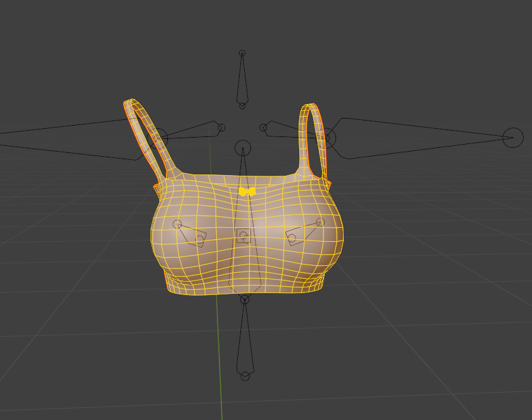Select the long arm bone extending to the left

(75, 139)
